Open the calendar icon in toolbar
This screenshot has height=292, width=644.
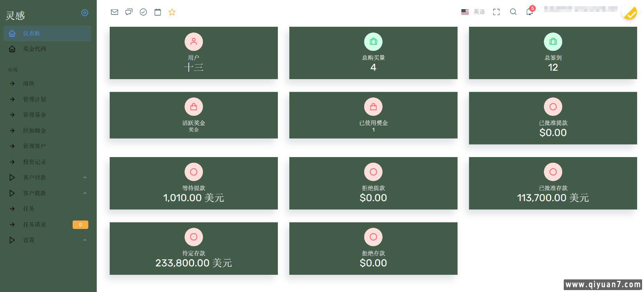(x=157, y=12)
